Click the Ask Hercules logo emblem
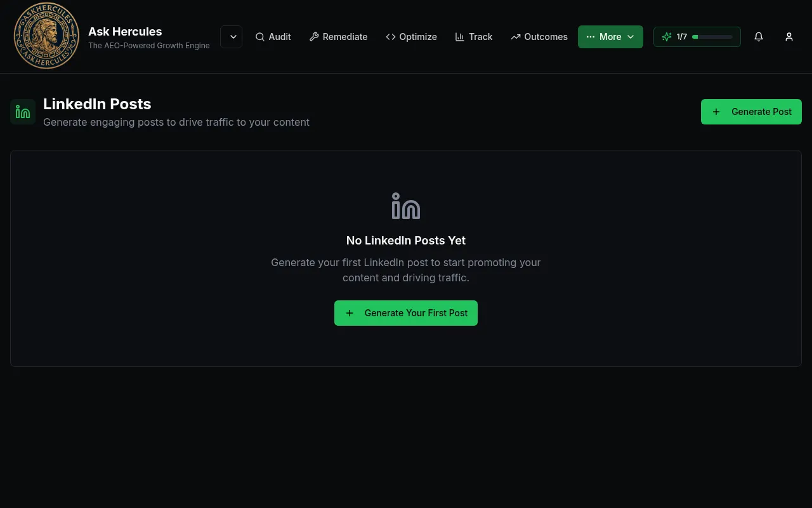Image resolution: width=812 pixels, height=508 pixels. (x=46, y=36)
